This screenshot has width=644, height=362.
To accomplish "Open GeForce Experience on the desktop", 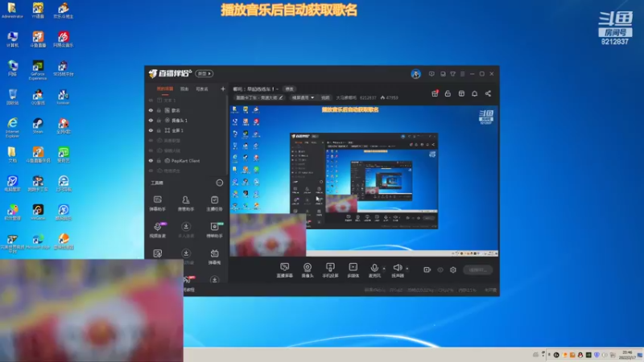I will pyautogui.click(x=38, y=70).
